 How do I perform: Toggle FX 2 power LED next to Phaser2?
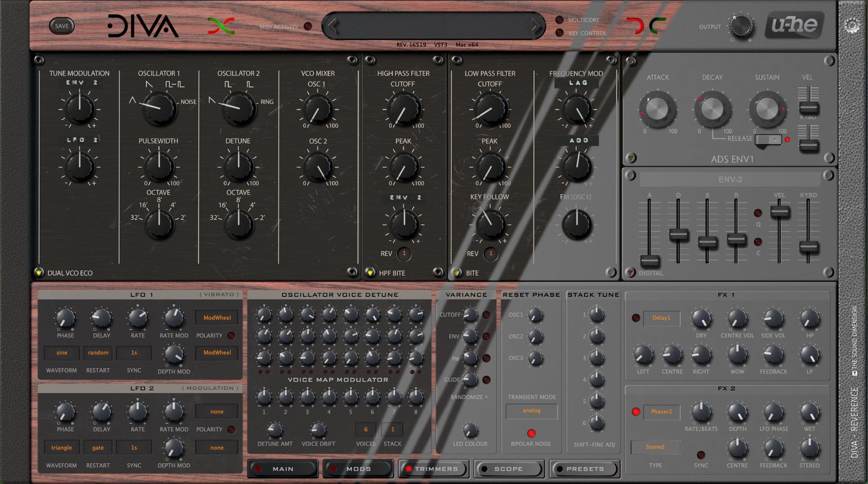[636, 412]
